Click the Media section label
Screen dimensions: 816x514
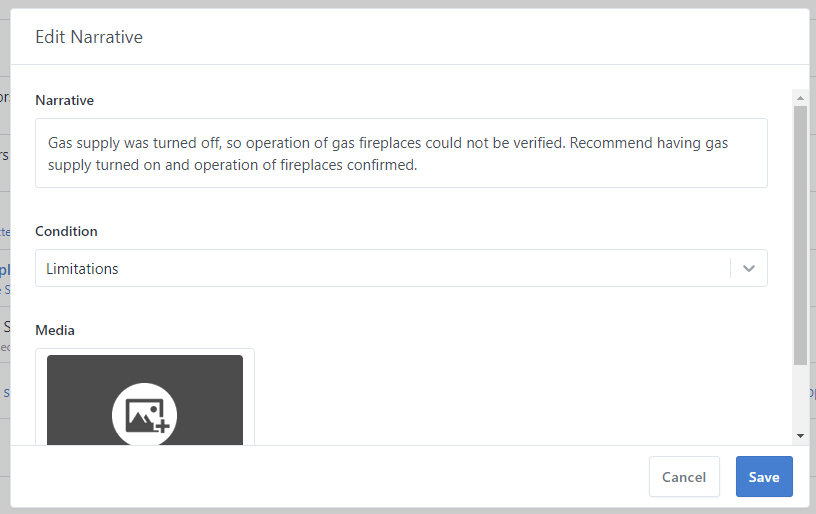[55, 330]
